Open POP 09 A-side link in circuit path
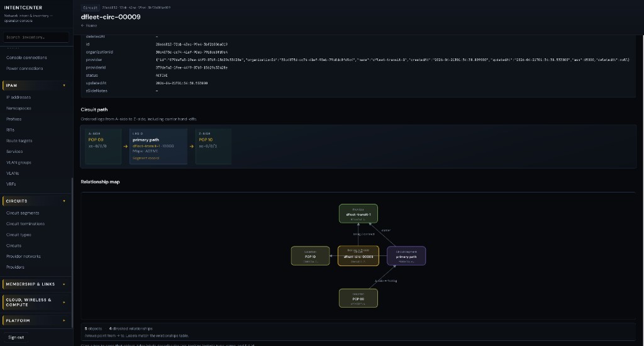Image resolution: width=644 pixels, height=346 pixels. [x=96, y=140]
